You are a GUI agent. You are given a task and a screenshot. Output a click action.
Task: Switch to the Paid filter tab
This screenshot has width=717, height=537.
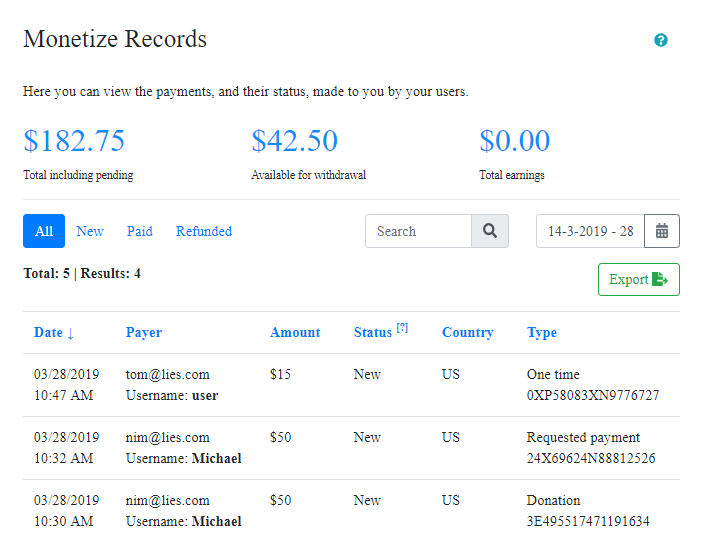coord(140,231)
